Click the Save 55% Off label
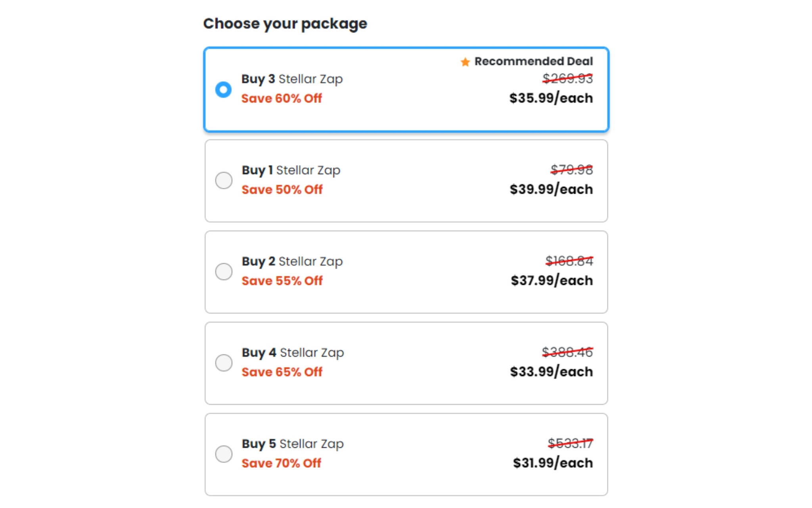 [282, 281]
